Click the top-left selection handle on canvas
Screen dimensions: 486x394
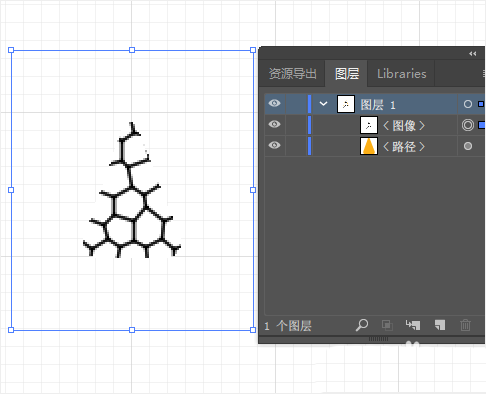pos(11,50)
